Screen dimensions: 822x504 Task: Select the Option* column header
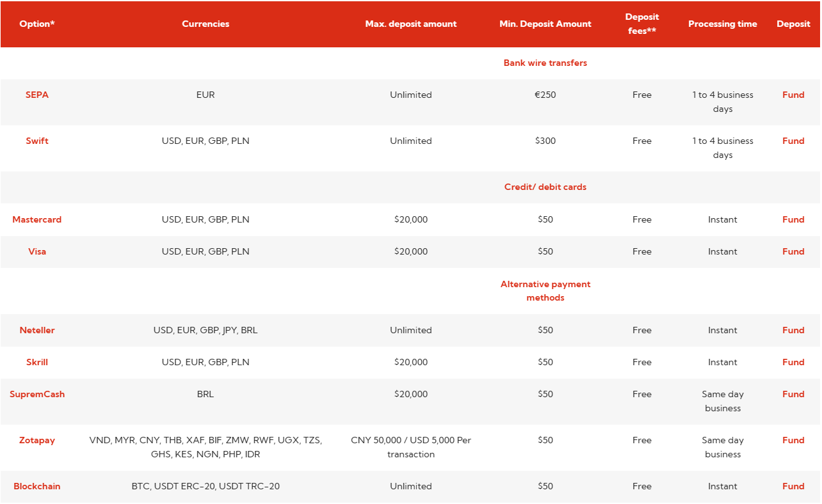click(37, 24)
